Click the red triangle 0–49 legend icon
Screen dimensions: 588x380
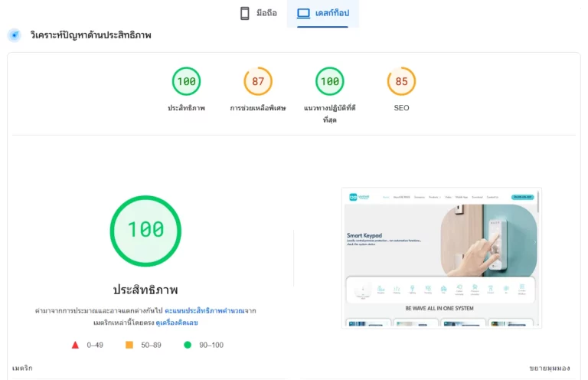click(x=75, y=345)
